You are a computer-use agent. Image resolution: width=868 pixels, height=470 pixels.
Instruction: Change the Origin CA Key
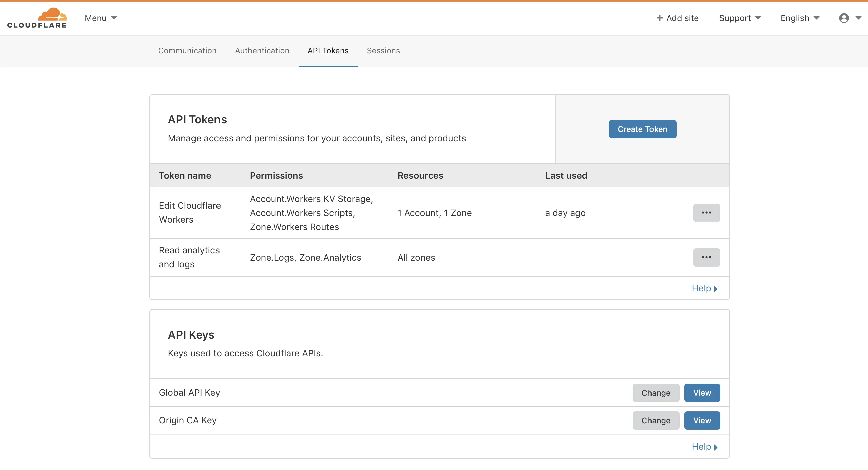pyautogui.click(x=655, y=420)
